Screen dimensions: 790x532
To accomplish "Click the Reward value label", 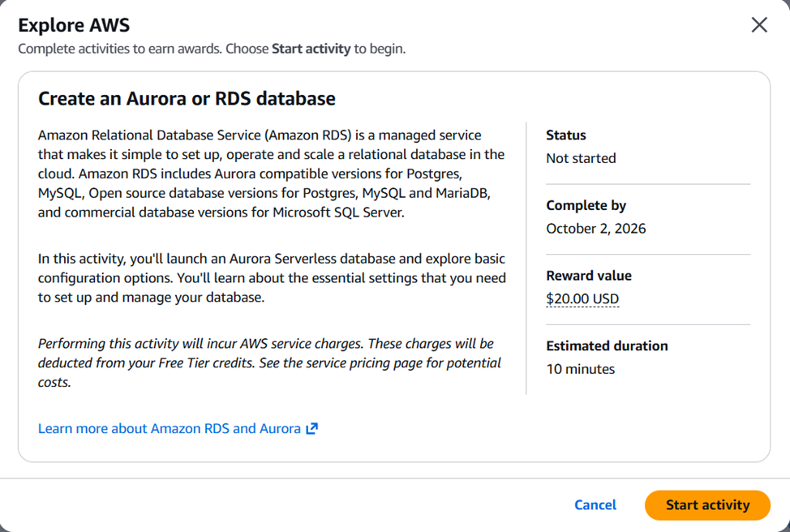I will 589,276.
